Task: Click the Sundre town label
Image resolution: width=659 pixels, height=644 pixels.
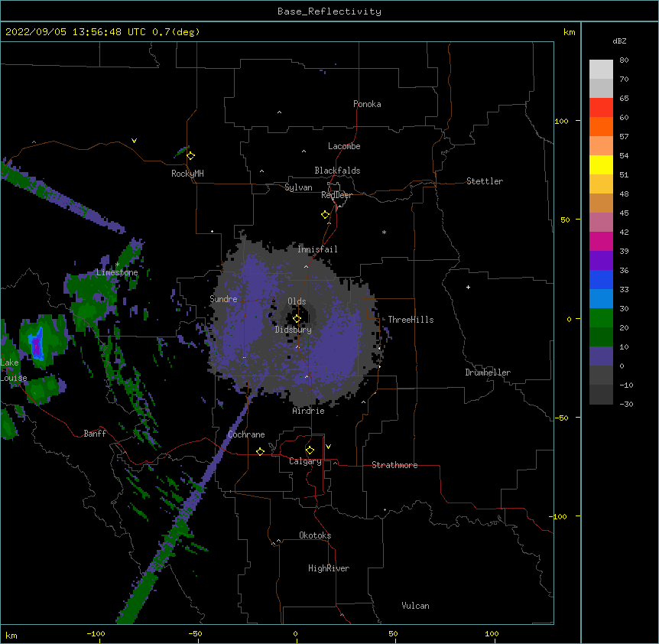Action: click(x=223, y=299)
